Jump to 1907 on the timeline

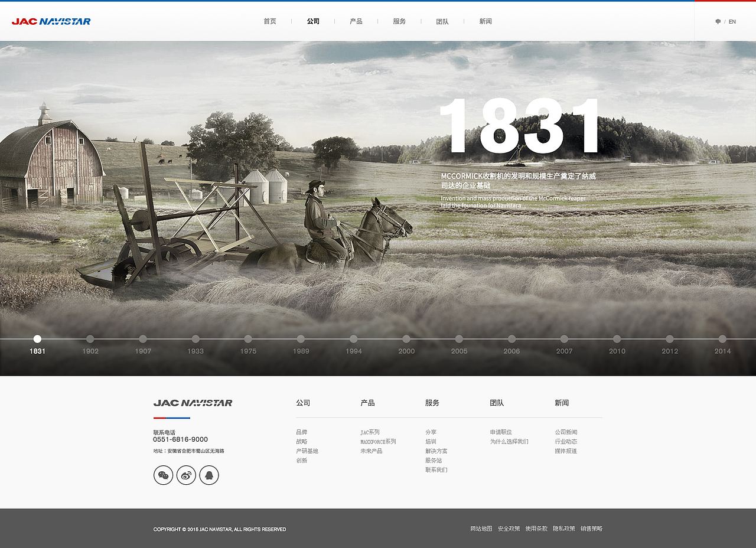pos(143,339)
